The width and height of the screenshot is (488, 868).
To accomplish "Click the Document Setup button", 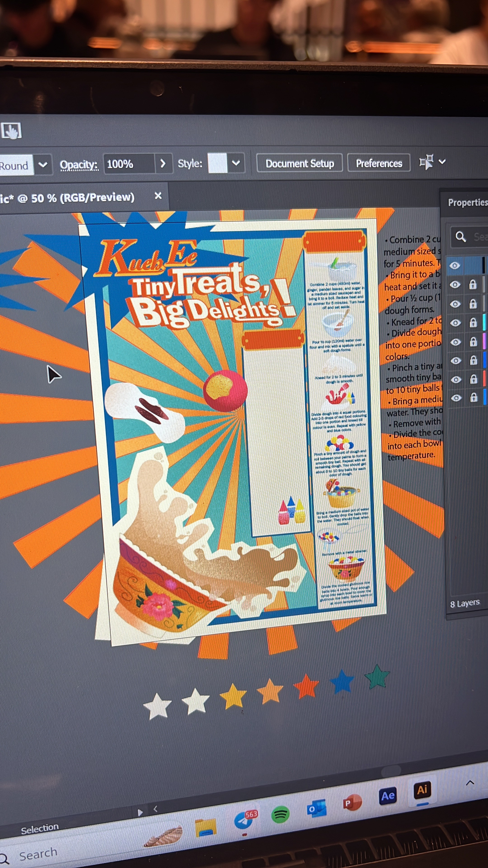I will (299, 163).
